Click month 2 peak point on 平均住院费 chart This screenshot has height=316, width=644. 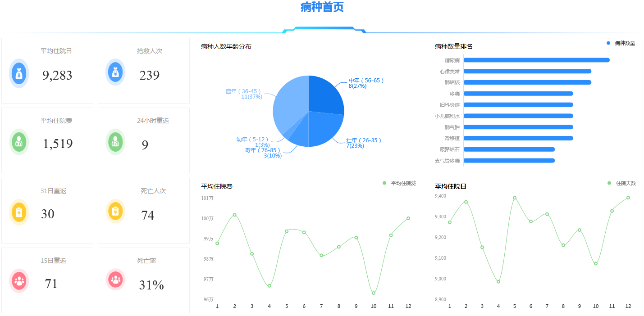(234, 215)
